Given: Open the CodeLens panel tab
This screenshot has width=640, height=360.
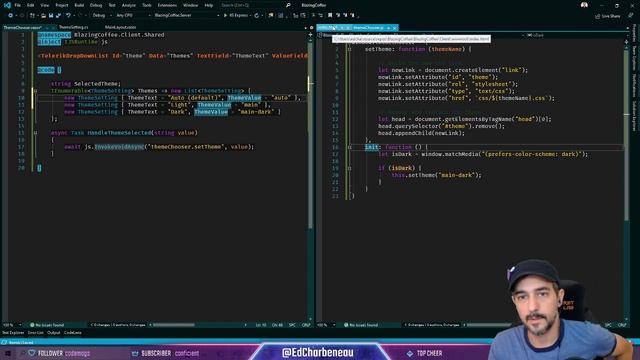Looking at the screenshot, I should tap(73, 333).
